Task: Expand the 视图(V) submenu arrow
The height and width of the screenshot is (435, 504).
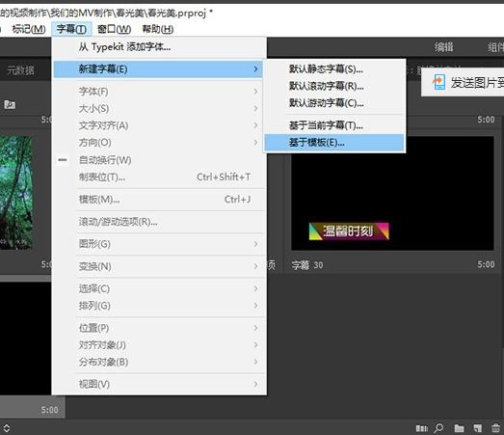Action: (x=256, y=384)
